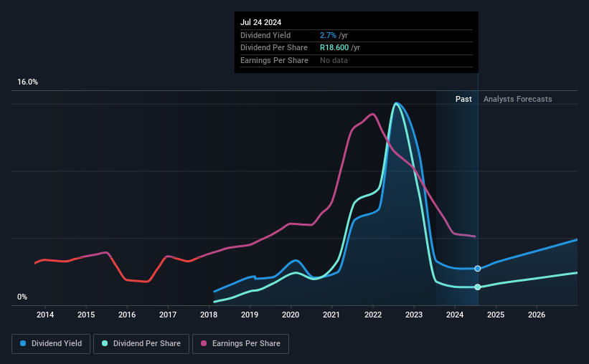Click the 2026 x-axis year label
The image size is (589, 364).
tap(537, 315)
